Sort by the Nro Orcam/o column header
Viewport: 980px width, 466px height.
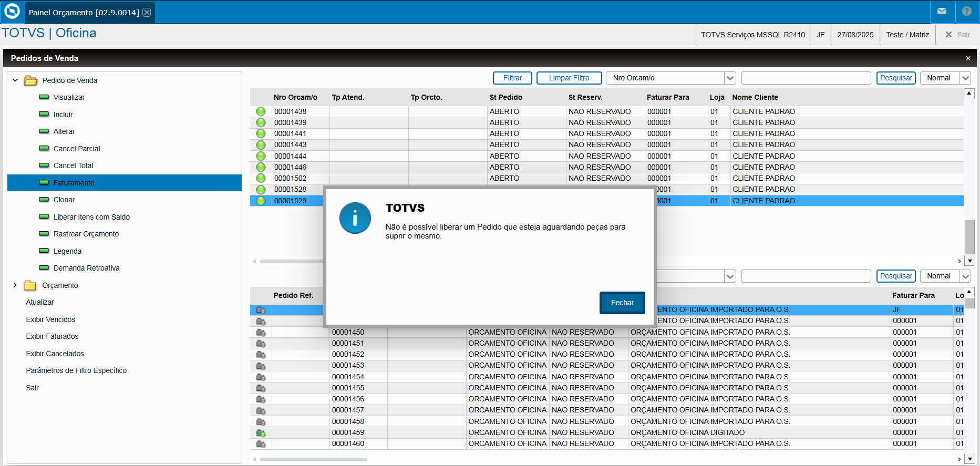pyautogui.click(x=295, y=97)
